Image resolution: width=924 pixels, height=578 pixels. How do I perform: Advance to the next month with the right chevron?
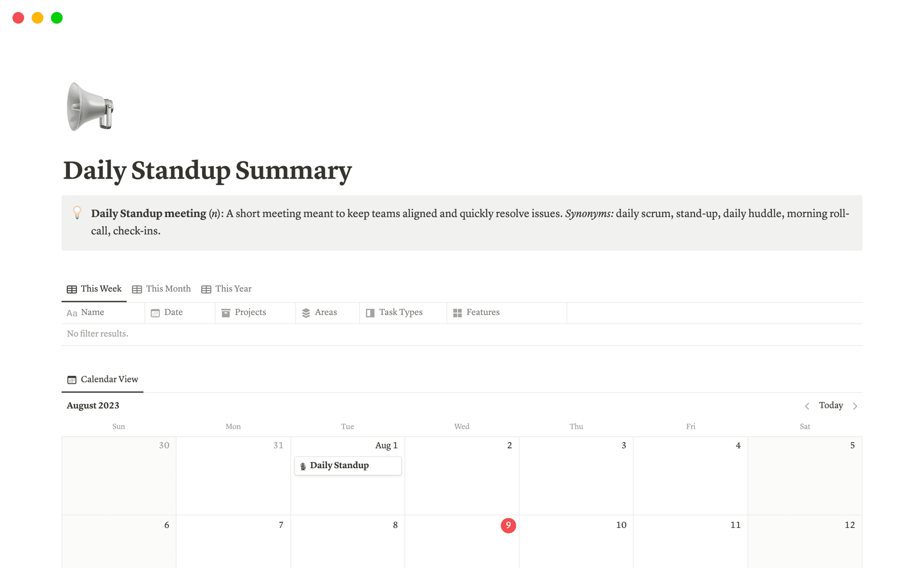(856, 406)
